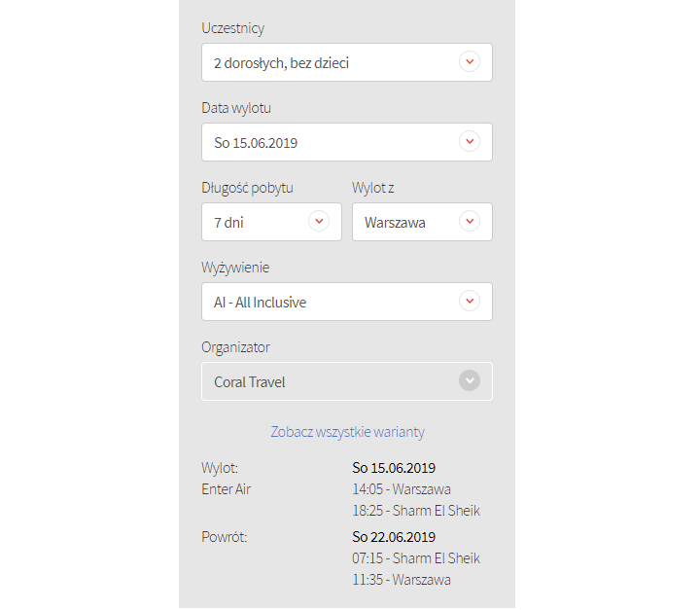
Task: Click the chevron icon in Wyżywienie field
Action: pyautogui.click(x=470, y=302)
